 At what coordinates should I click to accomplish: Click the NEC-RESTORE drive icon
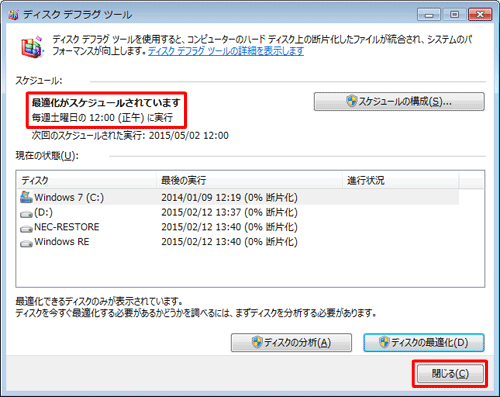26,229
